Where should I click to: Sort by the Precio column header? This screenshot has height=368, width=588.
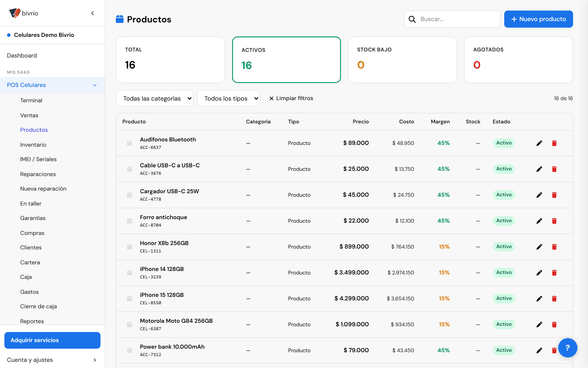pos(361,121)
